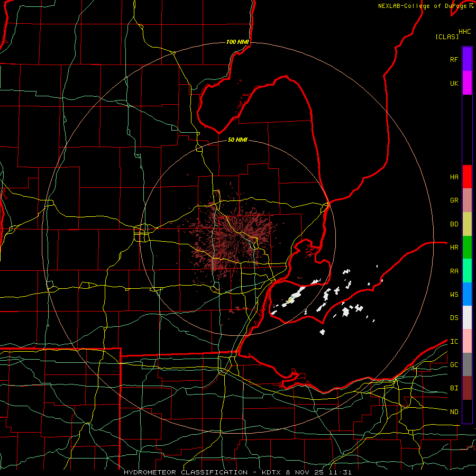476x476 pixels.
Task: Click the RF purple legend swatch
Action: point(467,59)
